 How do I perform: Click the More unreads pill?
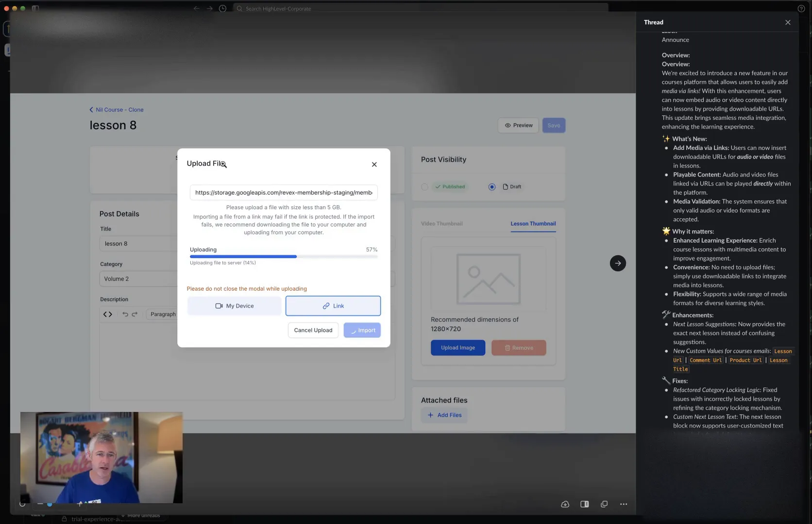click(x=141, y=515)
